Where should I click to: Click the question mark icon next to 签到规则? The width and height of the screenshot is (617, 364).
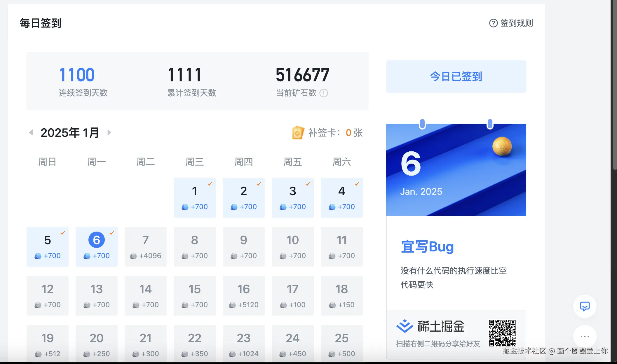point(493,24)
